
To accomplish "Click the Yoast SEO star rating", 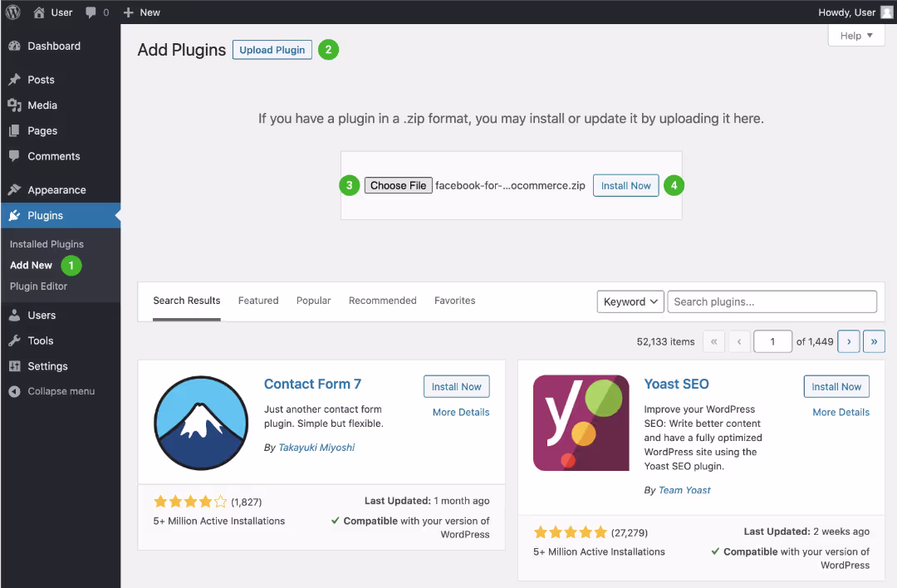I will (570, 533).
